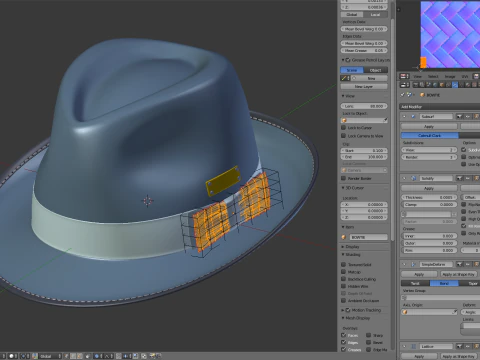Screen dimensions: 480x360
Task: Open the View menu in UV editor
Action: pyautogui.click(x=417, y=76)
